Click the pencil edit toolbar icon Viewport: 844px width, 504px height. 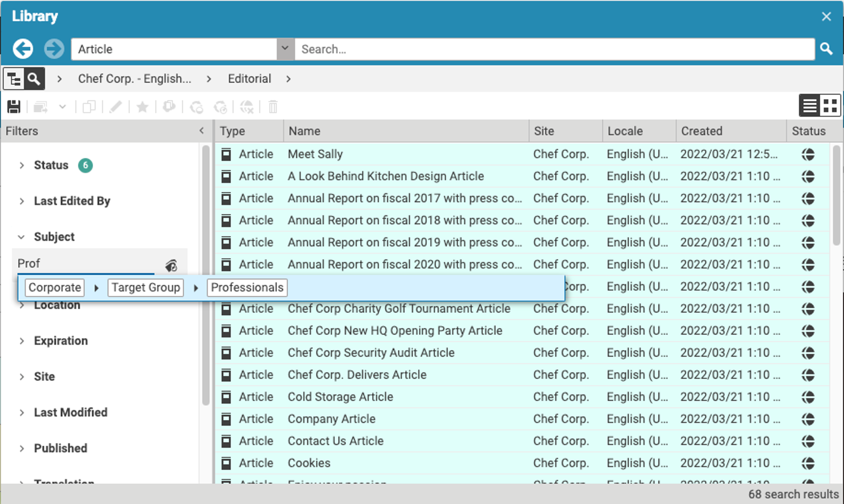click(x=116, y=107)
